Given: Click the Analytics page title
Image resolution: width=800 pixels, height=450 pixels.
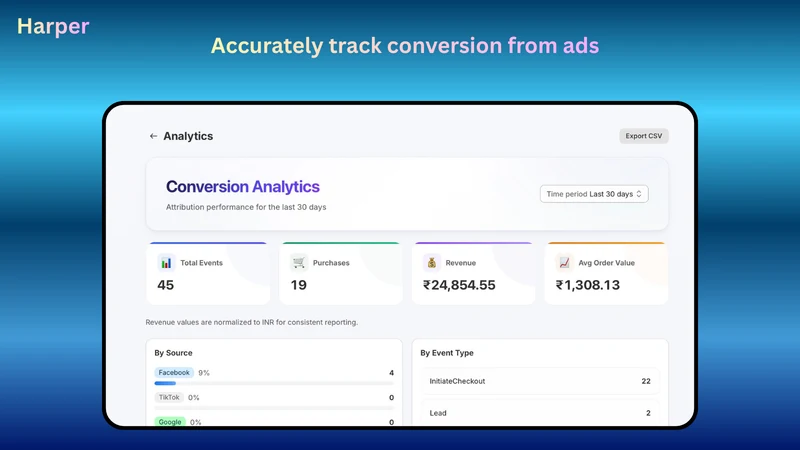Looking at the screenshot, I should tap(188, 136).
